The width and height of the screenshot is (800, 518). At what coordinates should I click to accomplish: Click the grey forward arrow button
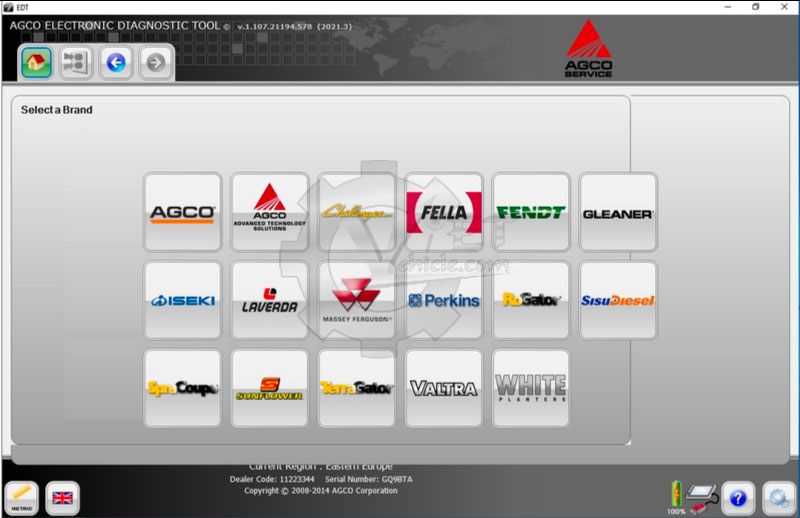(156, 63)
